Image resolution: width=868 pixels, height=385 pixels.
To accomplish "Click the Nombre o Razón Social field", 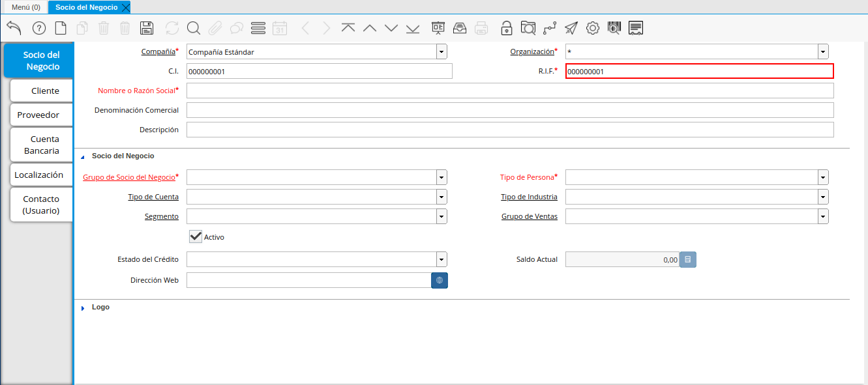I will (509, 91).
